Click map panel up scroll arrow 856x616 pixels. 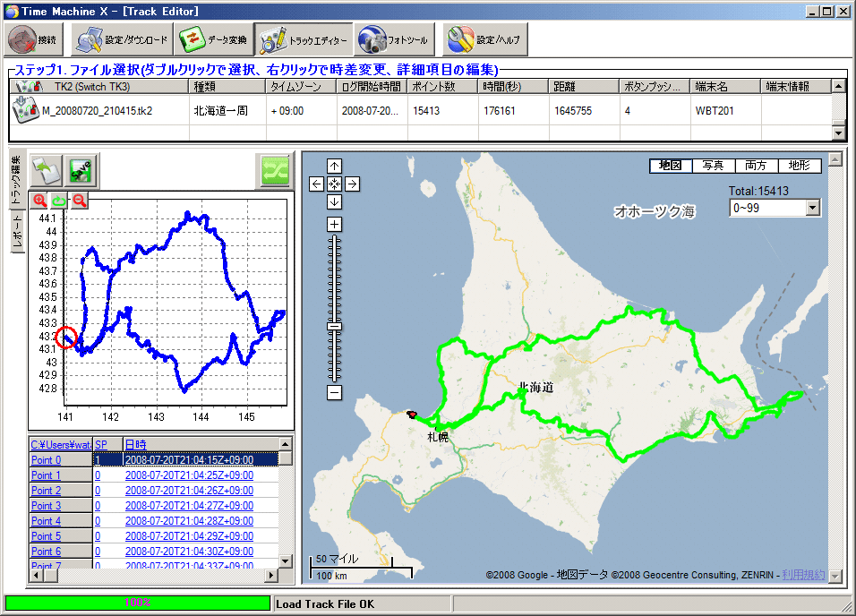click(x=835, y=158)
